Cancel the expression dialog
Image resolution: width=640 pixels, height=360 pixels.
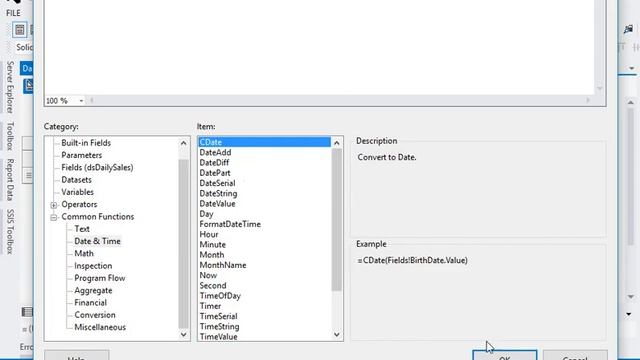pyautogui.click(x=575, y=355)
